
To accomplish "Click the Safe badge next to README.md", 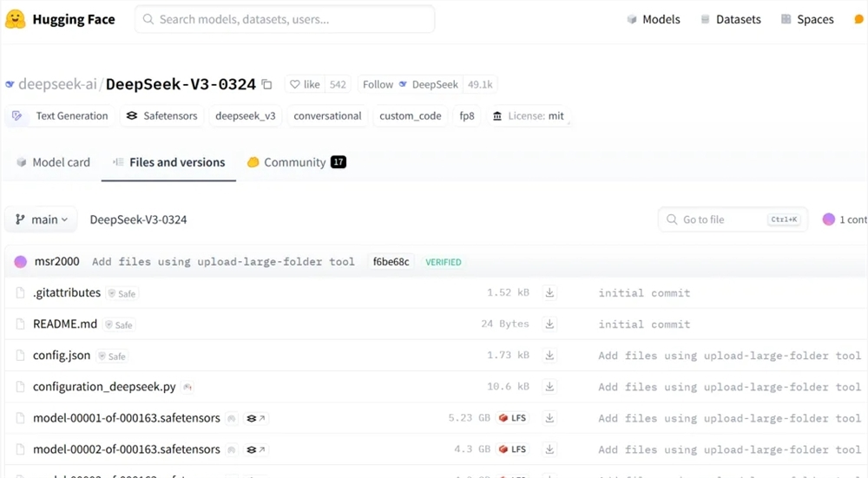I will pos(119,325).
